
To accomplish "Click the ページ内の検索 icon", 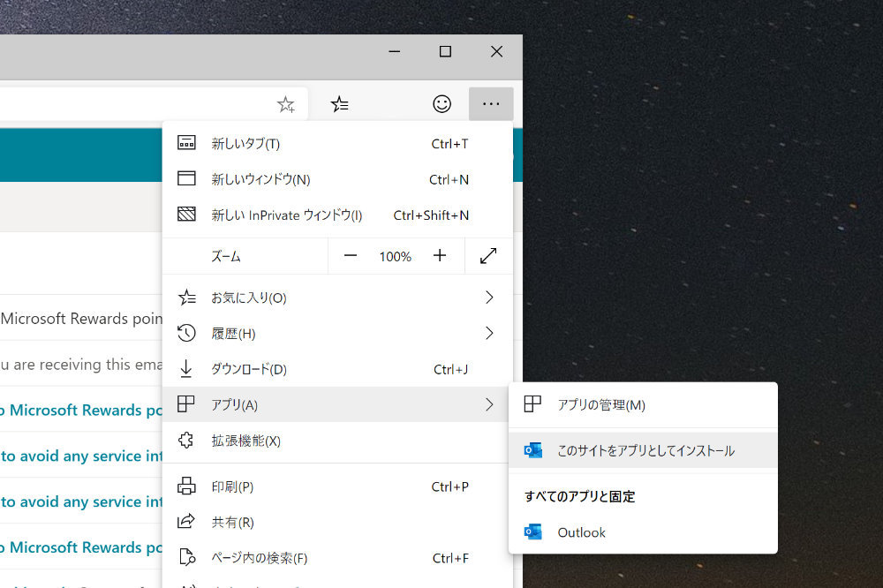I will tap(187, 558).
